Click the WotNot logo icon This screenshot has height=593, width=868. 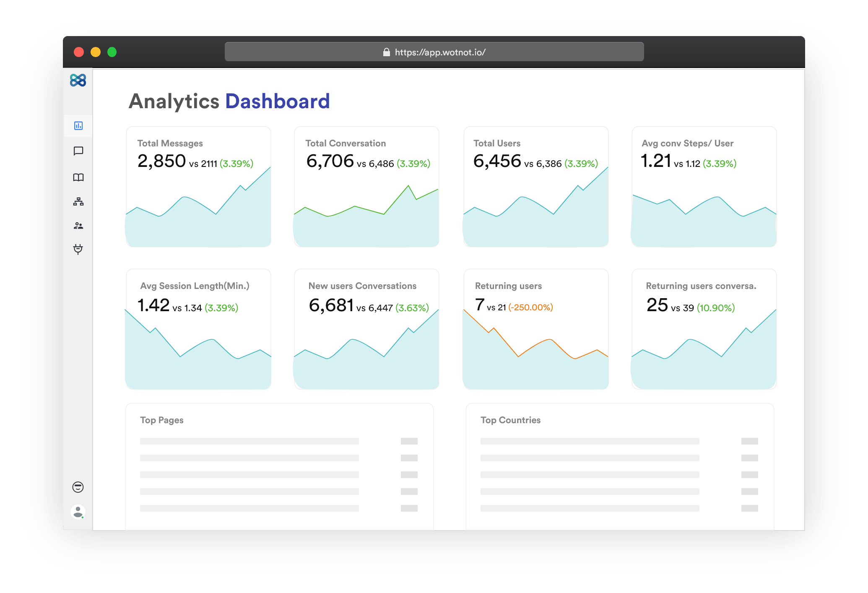point(78,80)
